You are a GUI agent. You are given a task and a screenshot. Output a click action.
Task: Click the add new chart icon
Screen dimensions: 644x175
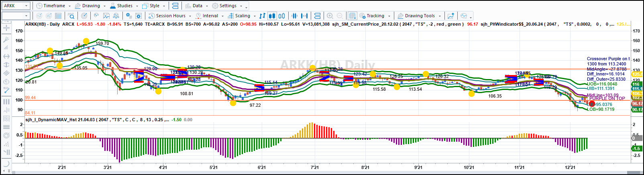coord(451,16)
